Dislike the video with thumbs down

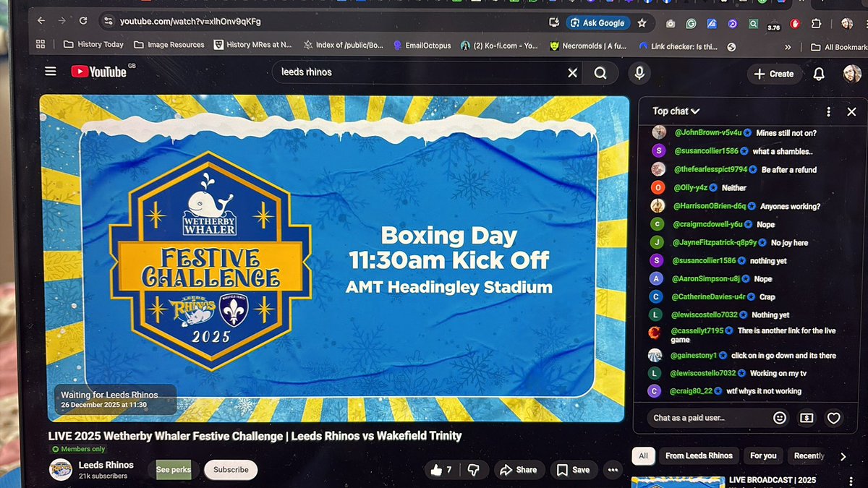(474, 470)
